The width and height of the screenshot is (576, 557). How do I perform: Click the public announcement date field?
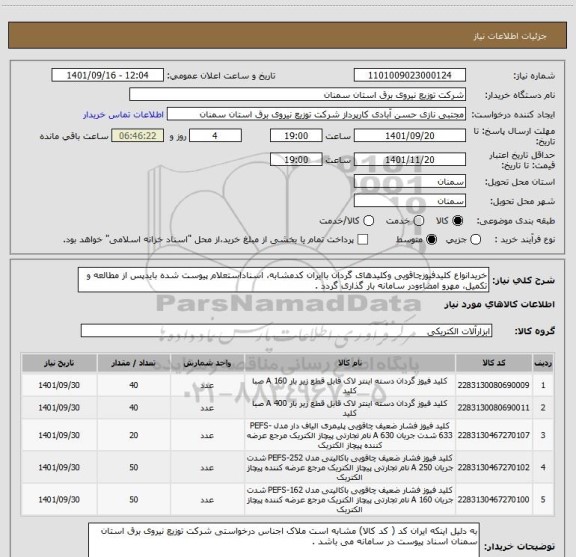tap(108, 75)
